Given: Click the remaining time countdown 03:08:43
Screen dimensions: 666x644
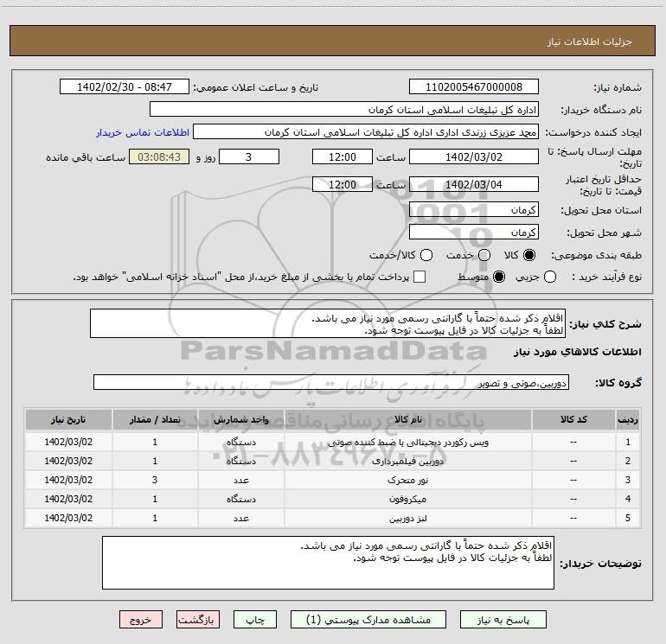Looking at the screenshot, I should [x=159, y=156].
